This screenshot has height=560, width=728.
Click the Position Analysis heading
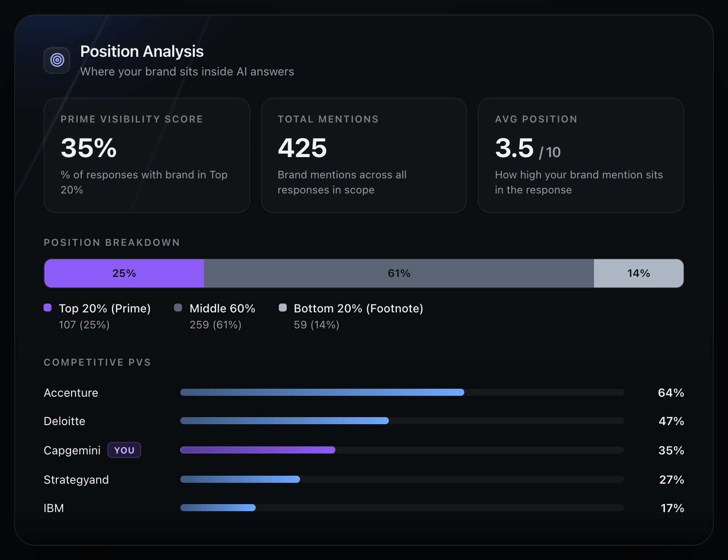pyautogui.click(x=142, y=51)
